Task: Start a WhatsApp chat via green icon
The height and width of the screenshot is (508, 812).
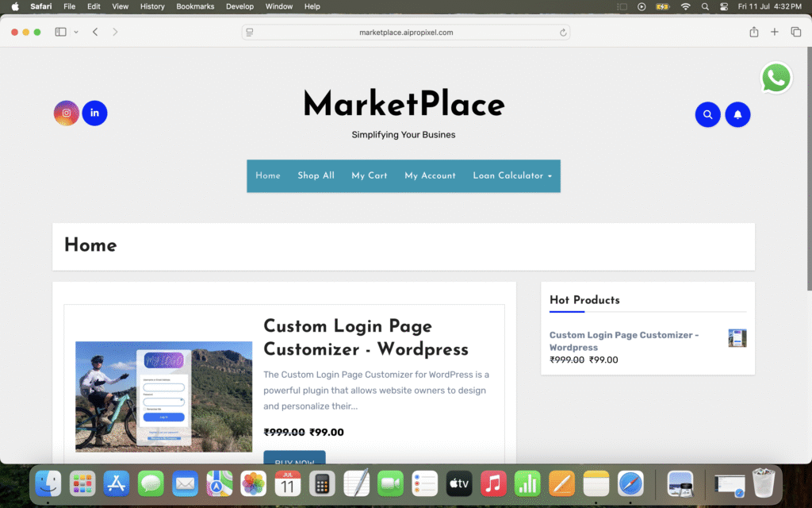Action: pyautogui.click(x=776, y=78)
